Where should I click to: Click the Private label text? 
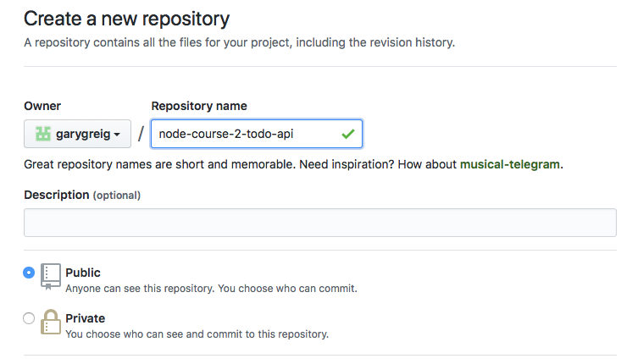[85, 318]
